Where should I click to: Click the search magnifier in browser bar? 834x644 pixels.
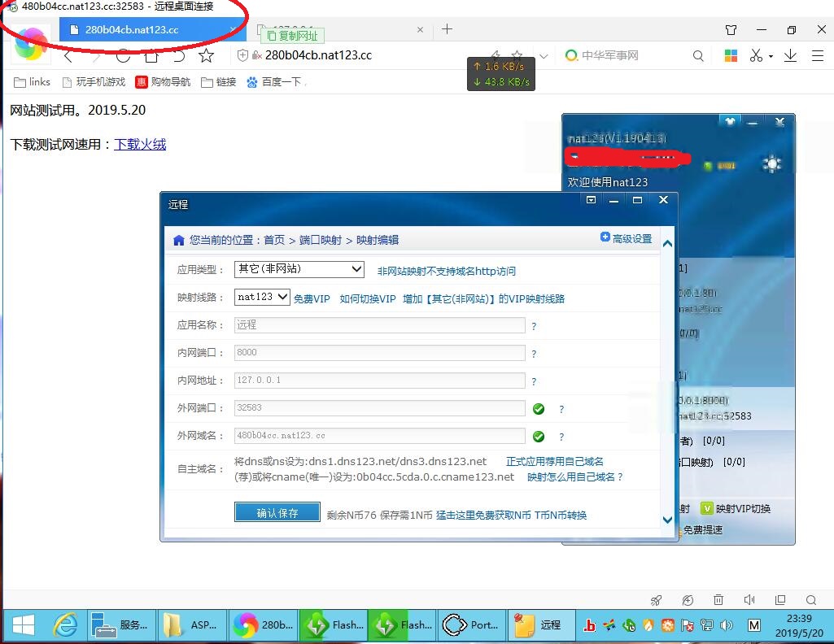pyautogui.click(x=698, y=55)
